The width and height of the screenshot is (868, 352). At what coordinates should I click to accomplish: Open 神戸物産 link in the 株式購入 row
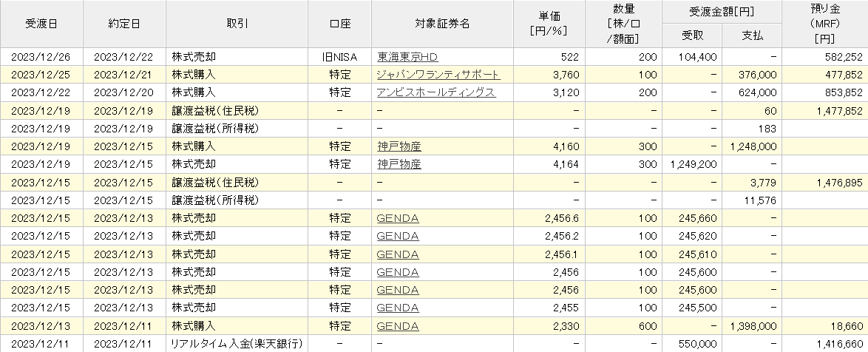(x=399, y=146)
